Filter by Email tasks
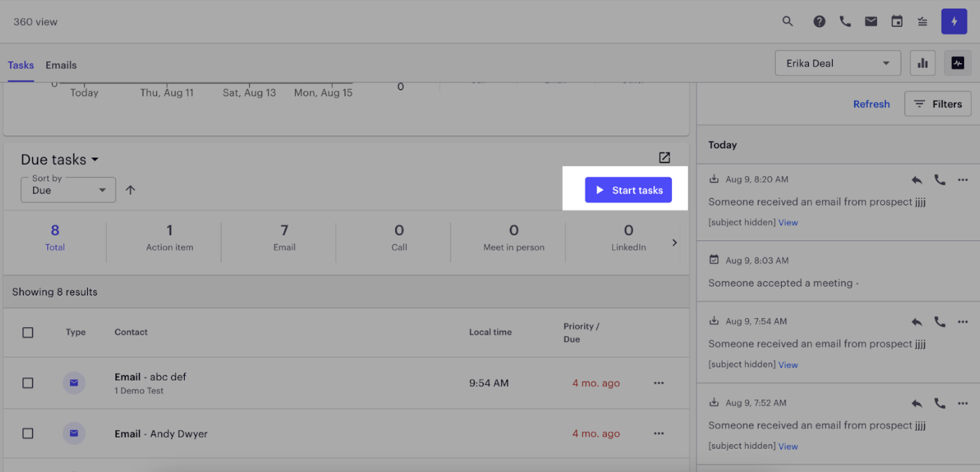 [285, 237]
